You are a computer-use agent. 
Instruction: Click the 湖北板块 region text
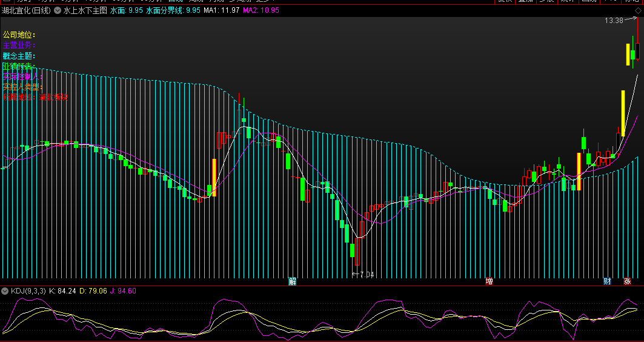[53, 97]
